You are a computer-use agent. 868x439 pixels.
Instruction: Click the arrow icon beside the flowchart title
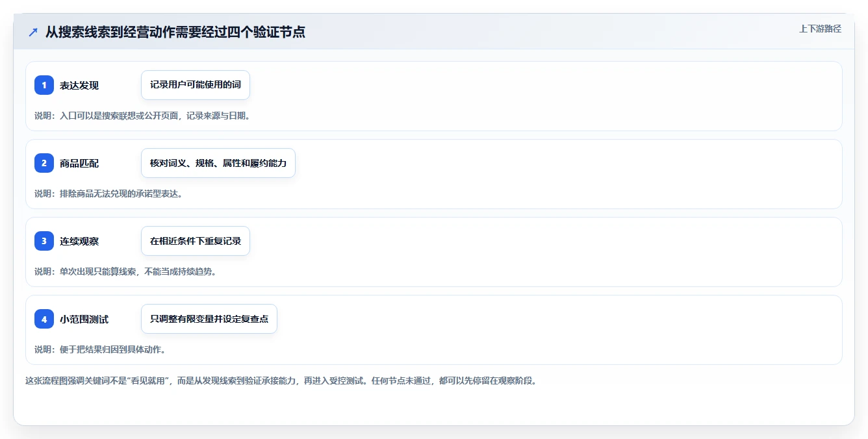point(33,32)
